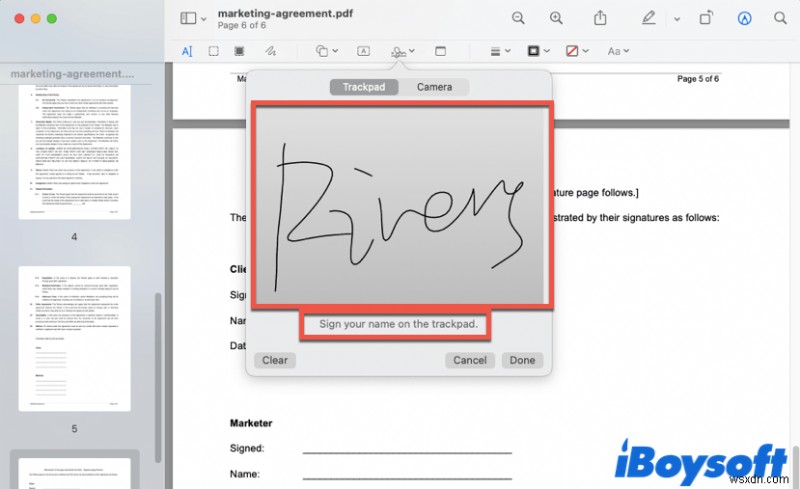
Task: Click the marketing-agreement.pdf window title
Action: [x=285, y=13]
